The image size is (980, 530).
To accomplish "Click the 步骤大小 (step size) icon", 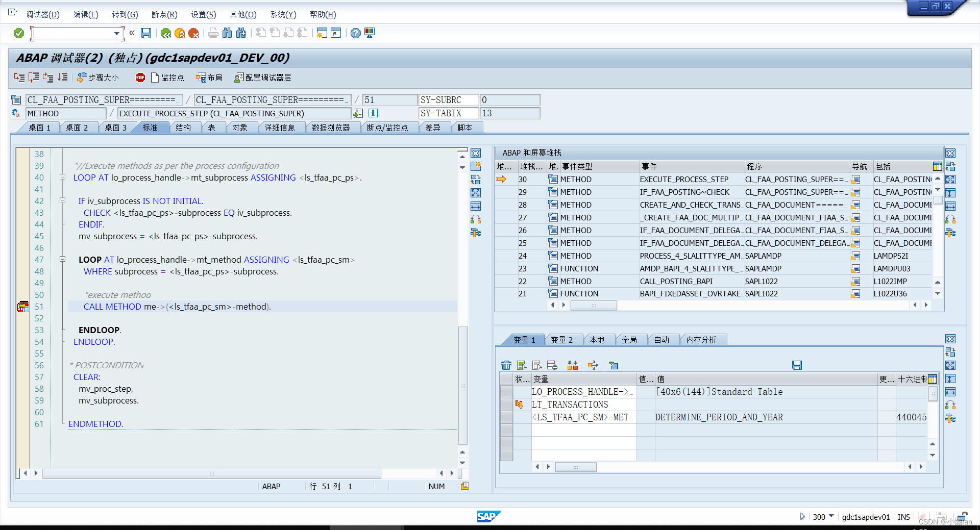I will 100,78.
